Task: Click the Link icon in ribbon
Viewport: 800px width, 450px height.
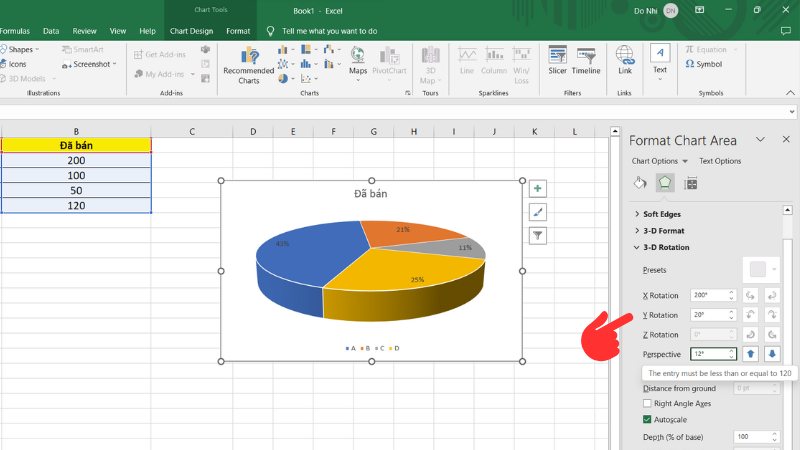Action: point(625,60)
